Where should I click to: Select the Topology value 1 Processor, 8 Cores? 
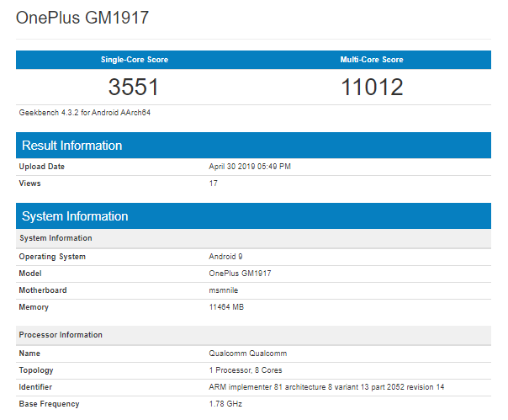(247, 370)
